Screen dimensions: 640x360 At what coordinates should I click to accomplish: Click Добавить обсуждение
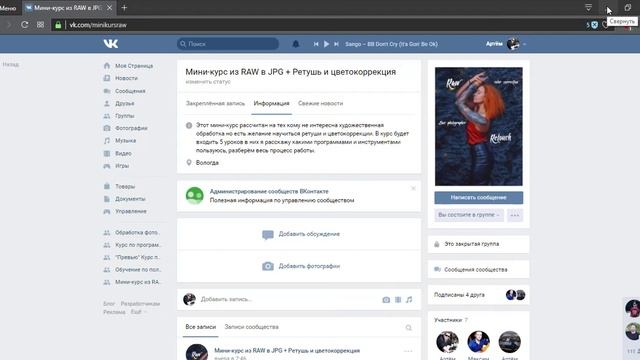301,234
